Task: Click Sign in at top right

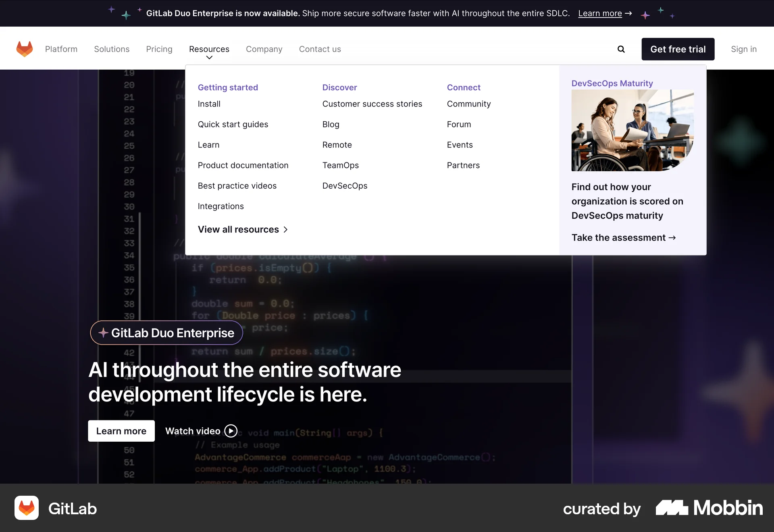Action: 743,49
